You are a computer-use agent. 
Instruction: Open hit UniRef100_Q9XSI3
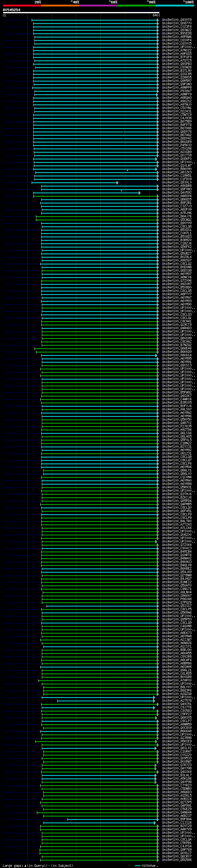click(x=177, y=365)
